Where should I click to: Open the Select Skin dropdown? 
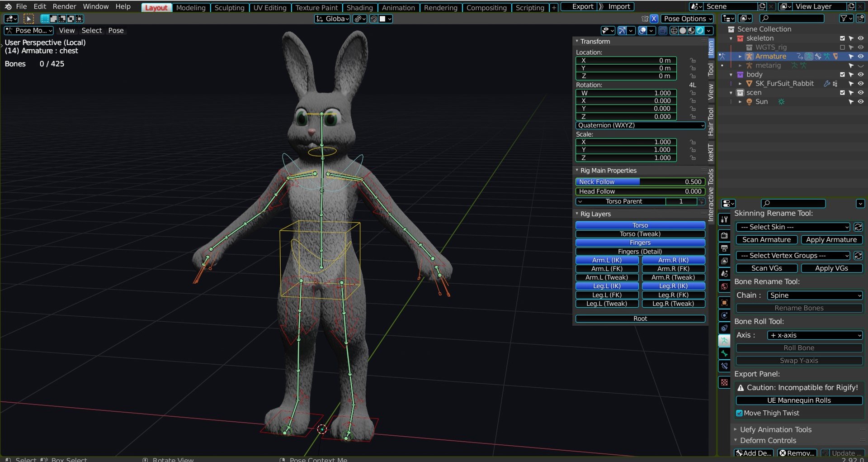pyautogui.click(x=793, y=227)
